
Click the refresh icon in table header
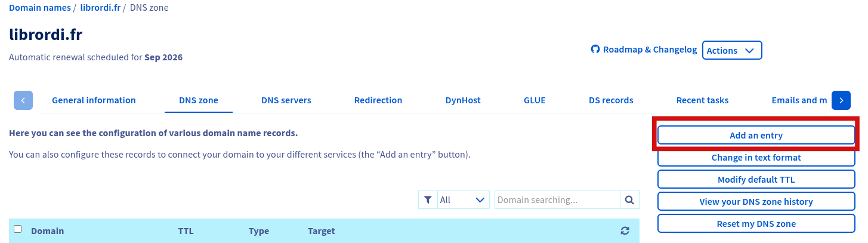point(625,231)
